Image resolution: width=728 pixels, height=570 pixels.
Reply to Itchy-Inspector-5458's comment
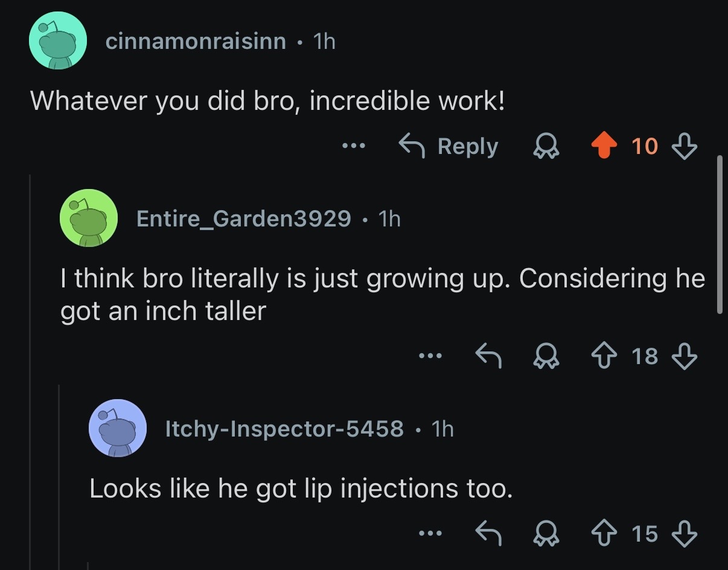coord(488,533)
